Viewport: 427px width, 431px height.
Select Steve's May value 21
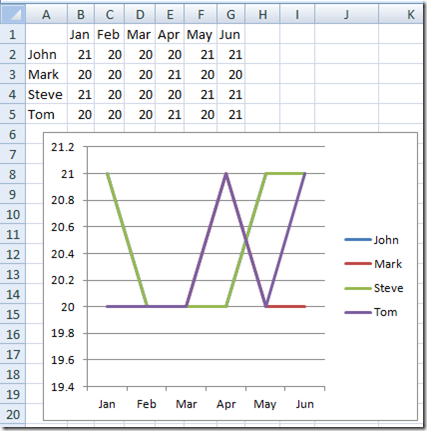pos(201,94)
